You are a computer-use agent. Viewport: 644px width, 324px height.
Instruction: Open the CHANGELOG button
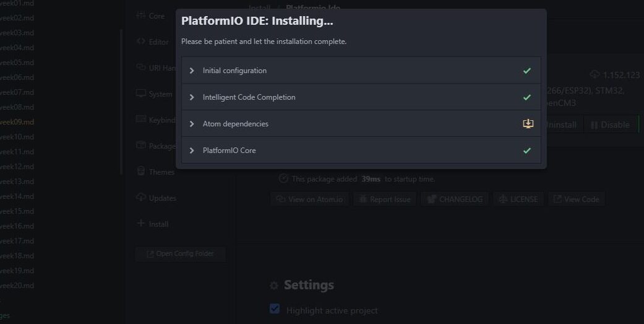(x=455, y=199)
